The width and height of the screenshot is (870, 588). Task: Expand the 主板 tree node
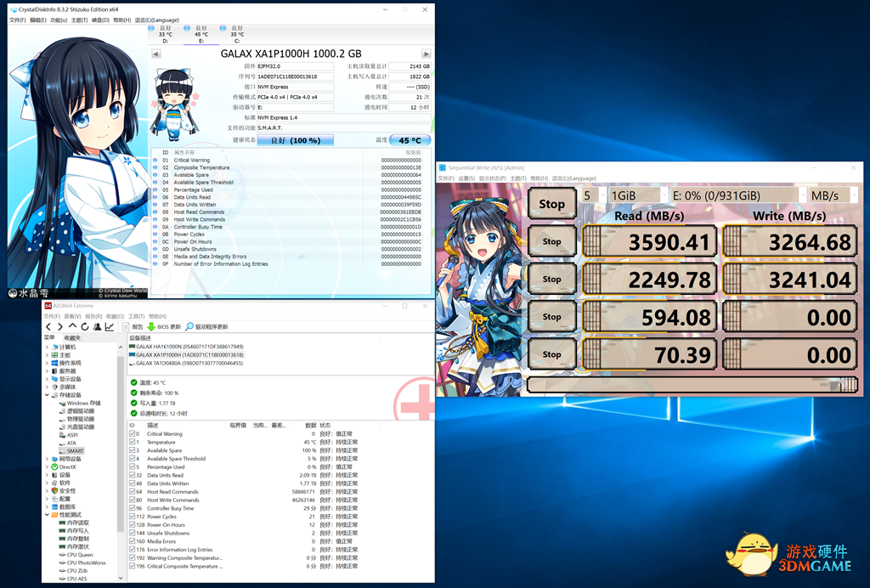(x=48, y=355)
